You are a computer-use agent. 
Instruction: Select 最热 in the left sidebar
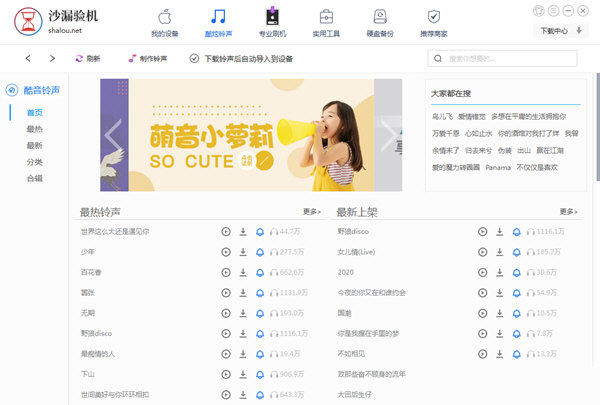(34, 129)
